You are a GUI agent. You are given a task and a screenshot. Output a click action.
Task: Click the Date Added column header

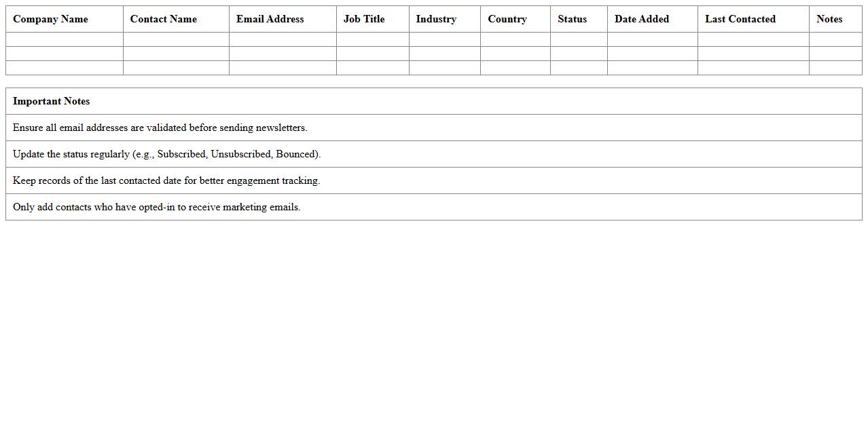click(x=641, y=19)
